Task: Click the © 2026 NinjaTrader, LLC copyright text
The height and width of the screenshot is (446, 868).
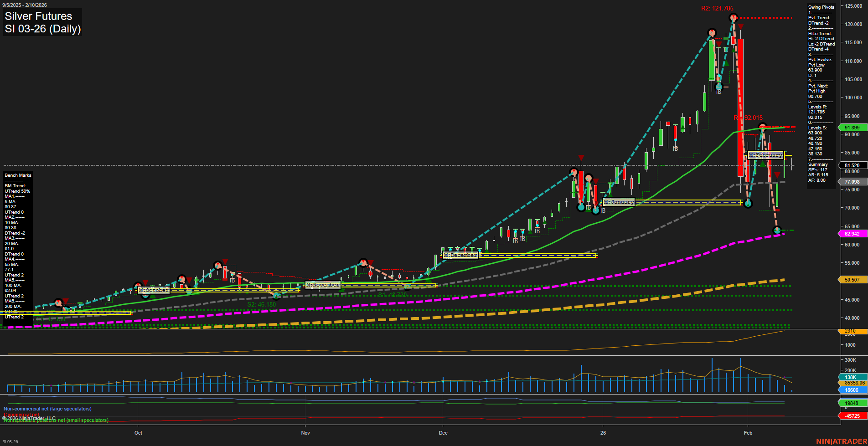Action: pyautogui.click(x=27, y=418)
